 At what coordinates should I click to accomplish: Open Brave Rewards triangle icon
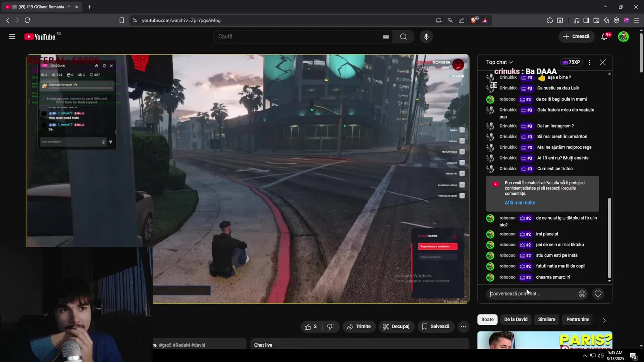click(x=485, y=20)
